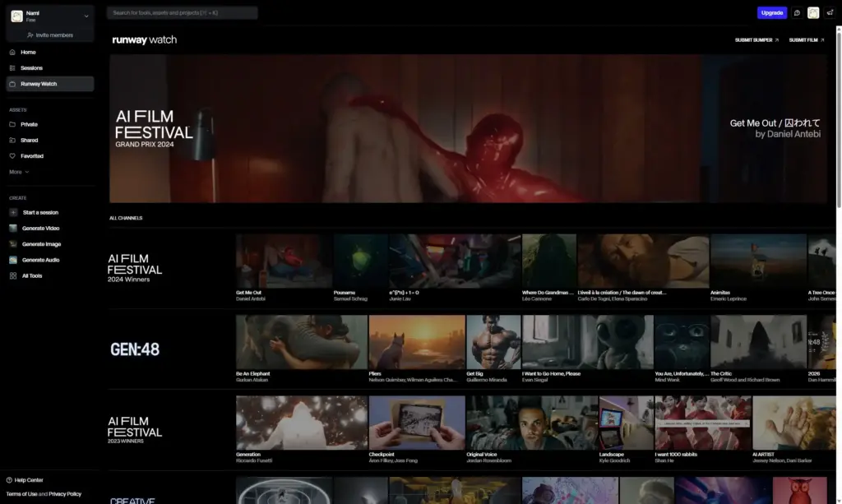Play the Original Voice thumbnail
Screen dimensions: 842x504
tap(532, 423)
